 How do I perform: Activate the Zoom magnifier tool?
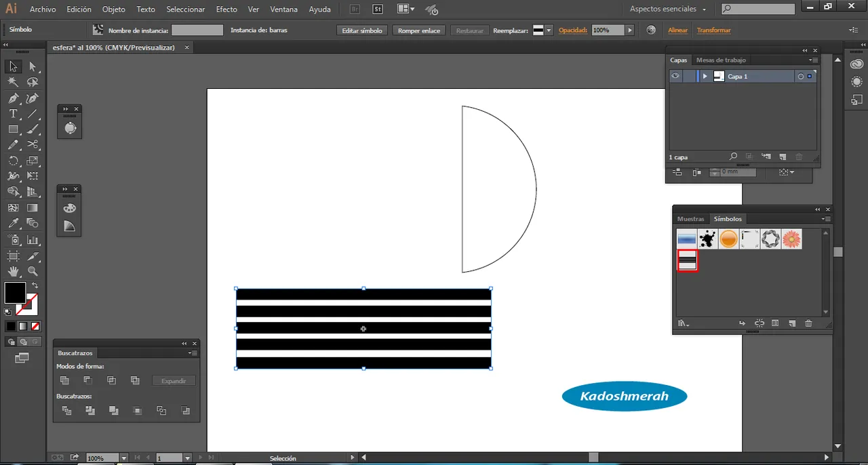[33, 271]
